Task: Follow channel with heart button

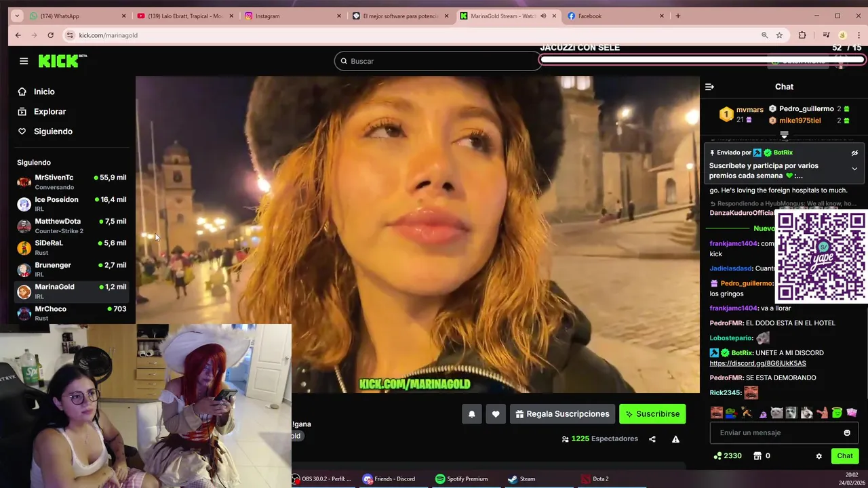Action: 496,414
